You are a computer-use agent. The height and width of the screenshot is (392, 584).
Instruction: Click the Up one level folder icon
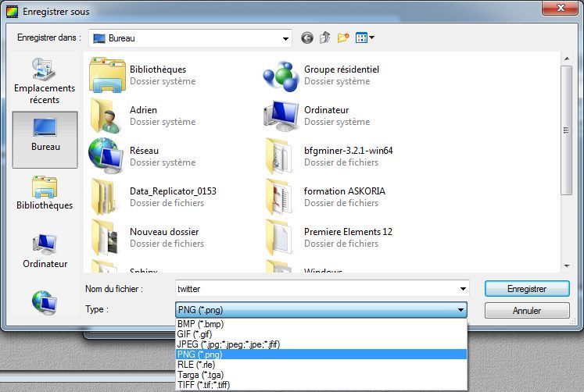pos(324,37)
